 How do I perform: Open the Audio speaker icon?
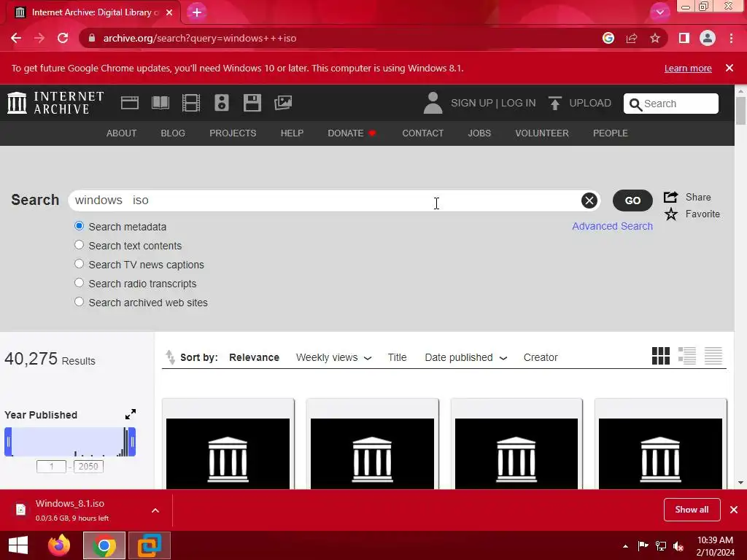click(x=222, y=103)
